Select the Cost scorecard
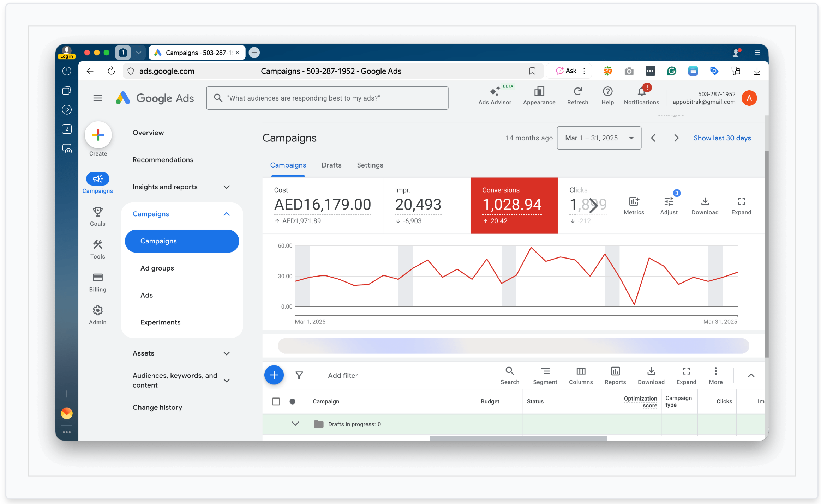 (323, 206)
